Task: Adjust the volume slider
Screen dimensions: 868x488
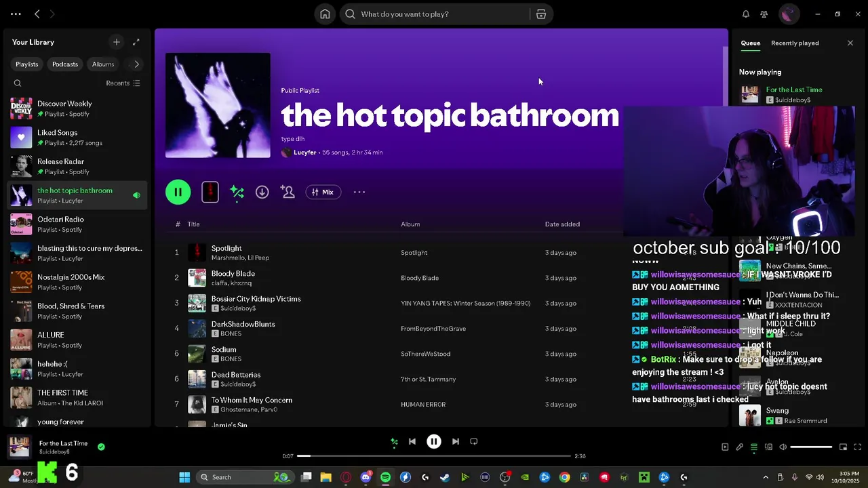Action: tap(811, 447)
